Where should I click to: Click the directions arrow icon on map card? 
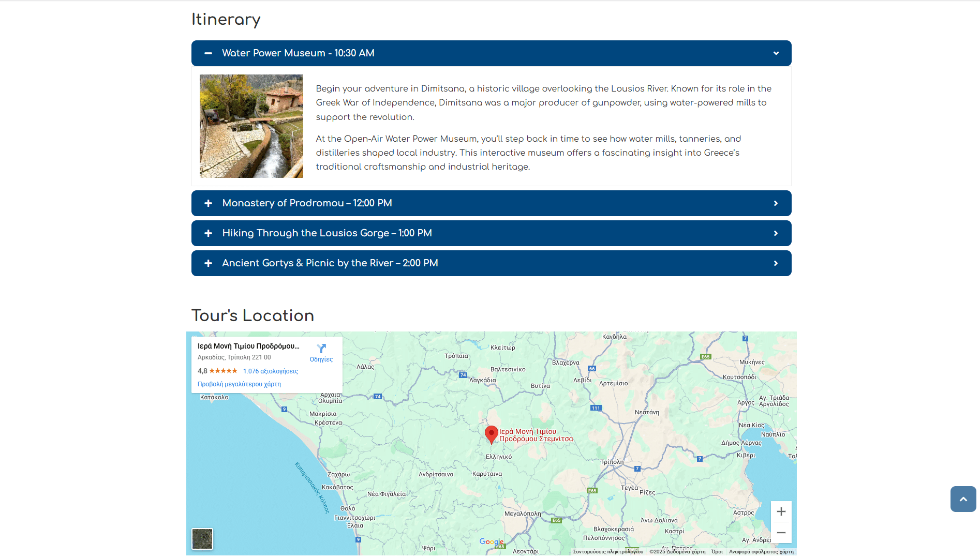(x=321, y=349)
